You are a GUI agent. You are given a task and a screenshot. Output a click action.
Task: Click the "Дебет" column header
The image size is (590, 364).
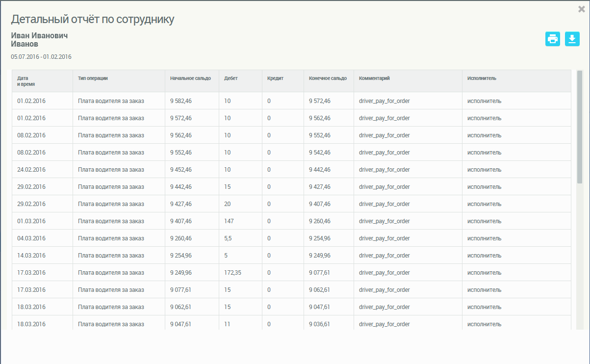pos(231,78)
